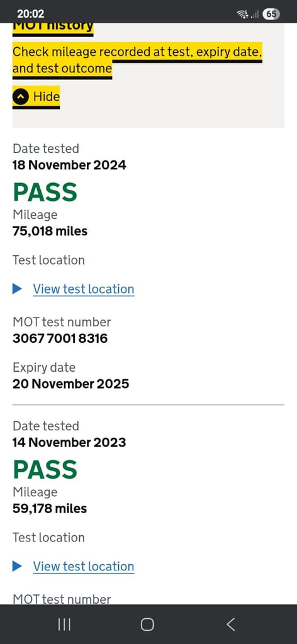
Task: Tap the Wi-Fi status icon
Action: click(x=242, y=14)
